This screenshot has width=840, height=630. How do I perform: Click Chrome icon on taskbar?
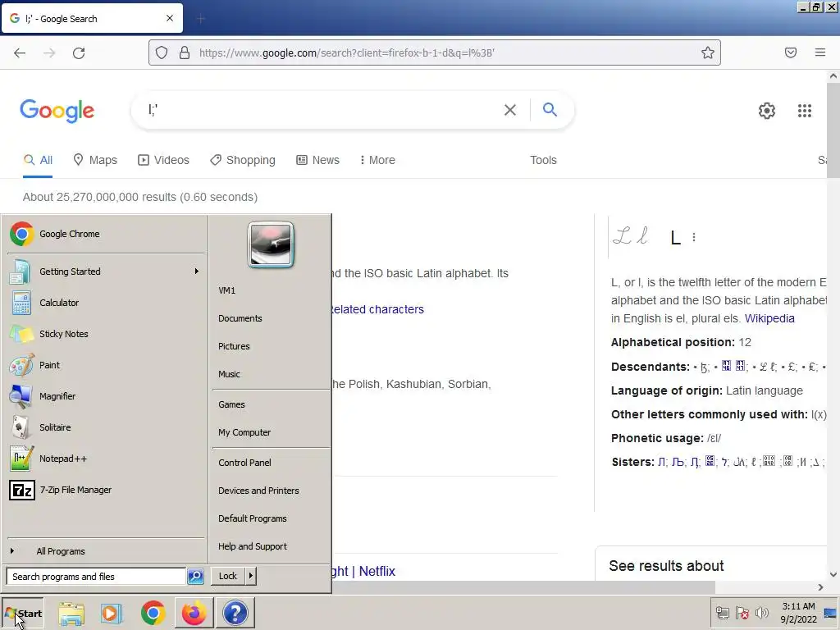coord(153,613)
